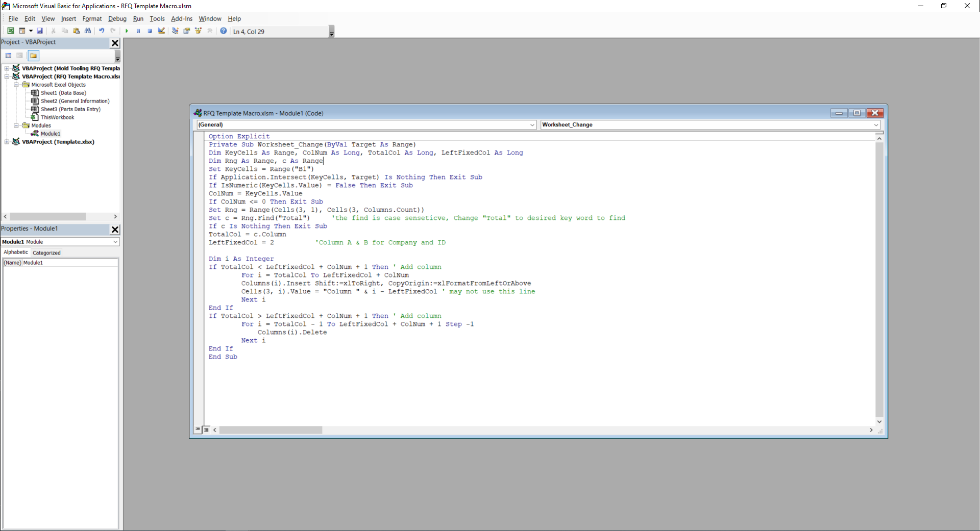
Task: Click the Undo arrow icon
Action: 102,31
